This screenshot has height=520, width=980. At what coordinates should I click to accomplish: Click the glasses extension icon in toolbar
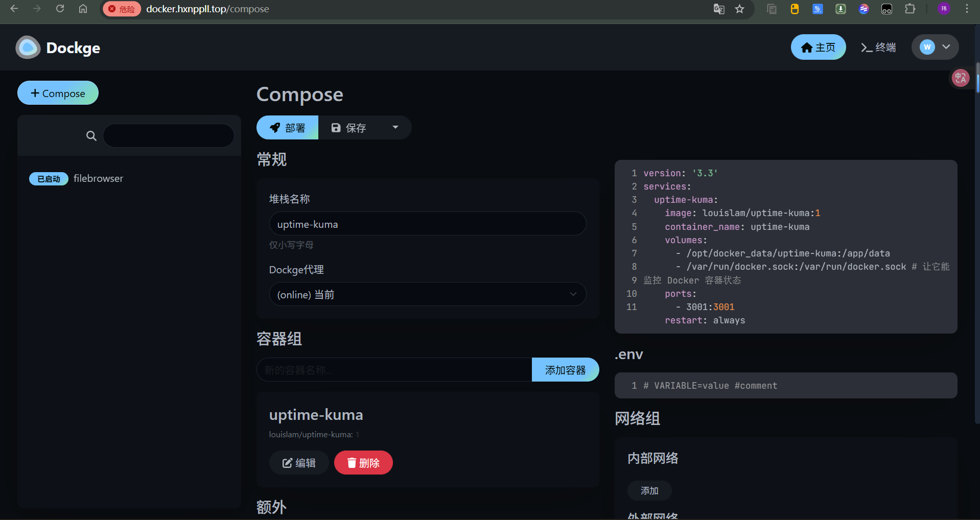click(x=886, y=9)
